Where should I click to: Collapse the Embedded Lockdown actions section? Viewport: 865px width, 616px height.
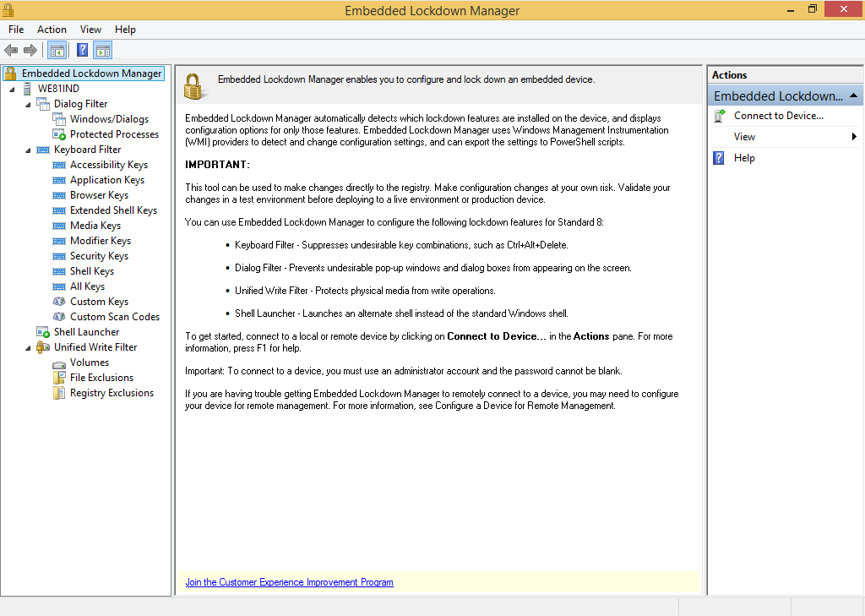853,95
